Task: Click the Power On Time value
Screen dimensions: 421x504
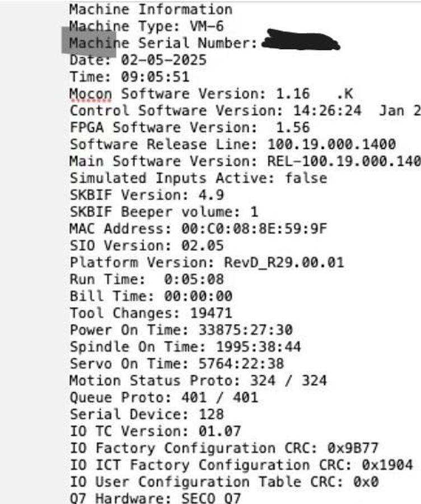Action: (245, 330)
